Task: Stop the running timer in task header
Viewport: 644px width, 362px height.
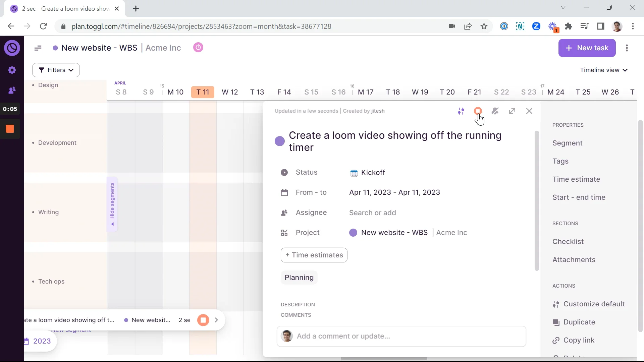Action: [x=478, y=111]
